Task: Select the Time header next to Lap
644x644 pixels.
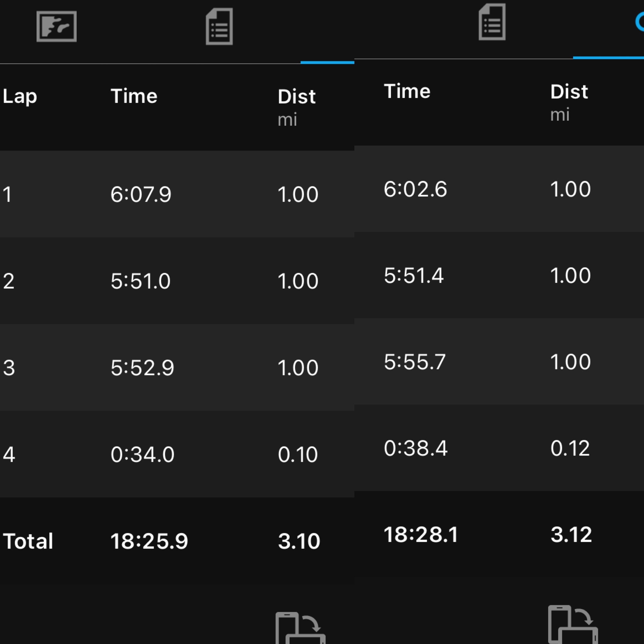Action: point(134,97)
